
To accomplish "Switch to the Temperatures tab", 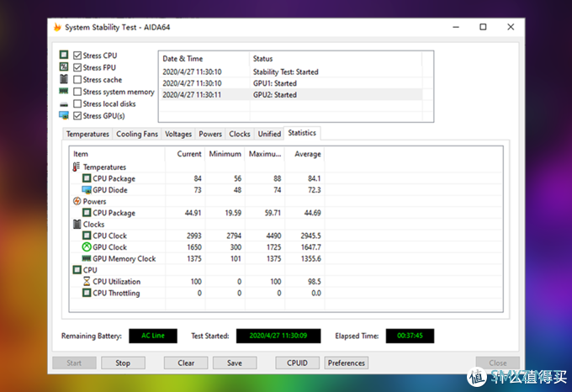I will click(x=87, y=134).
